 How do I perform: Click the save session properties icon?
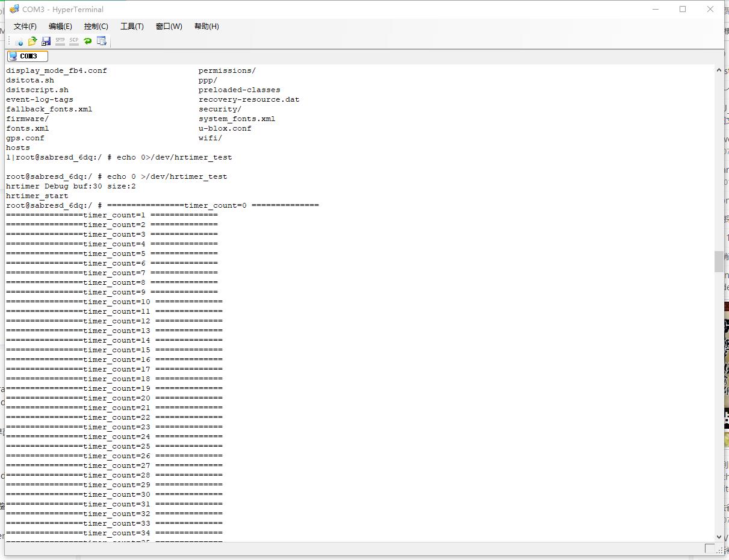(46, 41)
